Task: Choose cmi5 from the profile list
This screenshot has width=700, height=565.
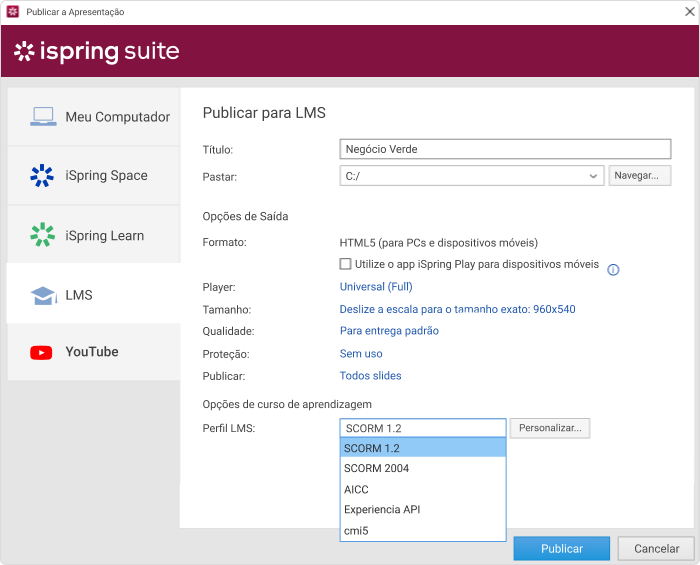Action: pyautogui.click(x=423, y=530)
